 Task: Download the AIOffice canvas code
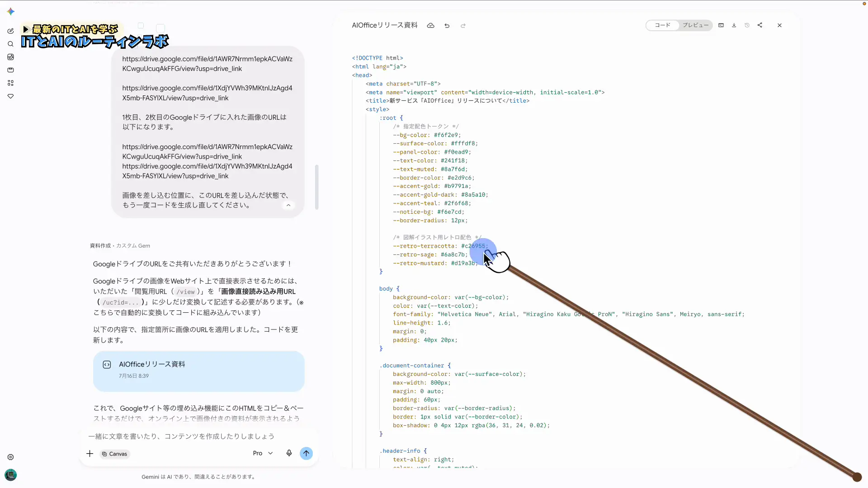(x=734, y=25)
